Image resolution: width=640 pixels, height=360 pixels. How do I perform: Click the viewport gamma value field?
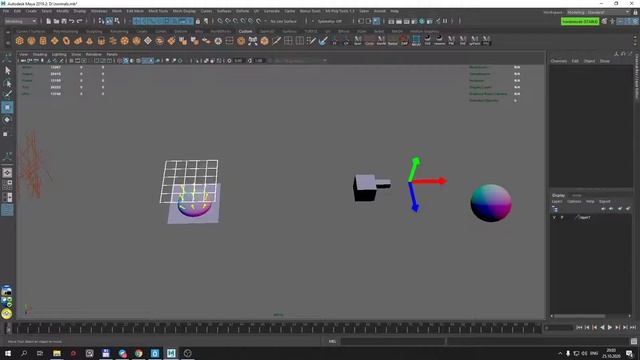pos(259,61)
